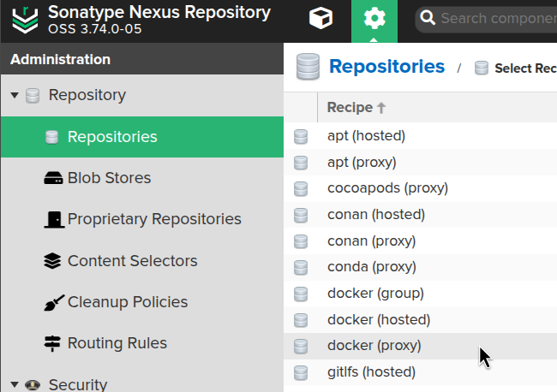This screenshot has width=557, height=392.
Task: Click the Sonatype Nexus Repository title
Action: pyautogui.click(x=159, y=13)
